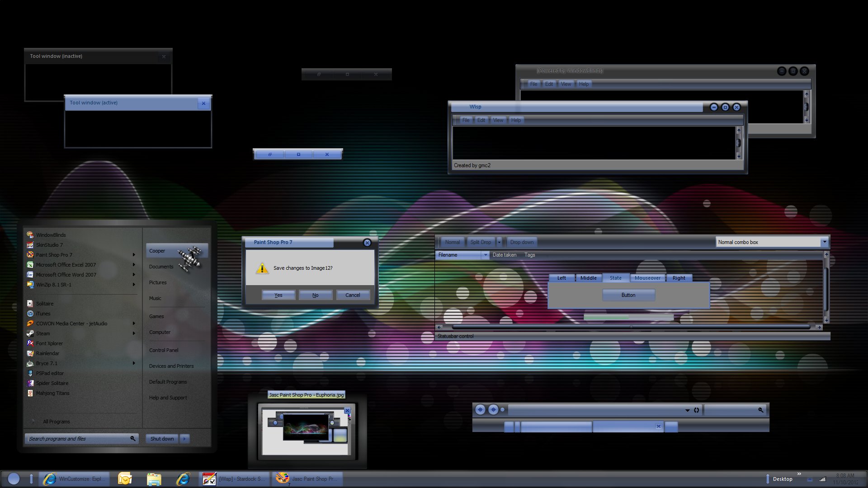868x488 pixels.
Task: Expand COWON Media Center submenu arrow
Action: click(x=134, y=324)
